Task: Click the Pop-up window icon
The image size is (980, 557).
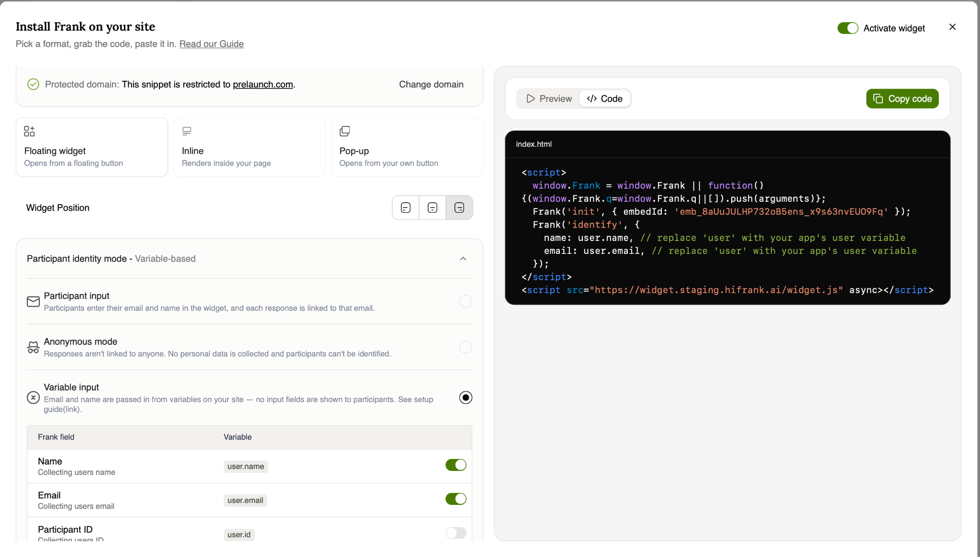Action: pos(345,131)
